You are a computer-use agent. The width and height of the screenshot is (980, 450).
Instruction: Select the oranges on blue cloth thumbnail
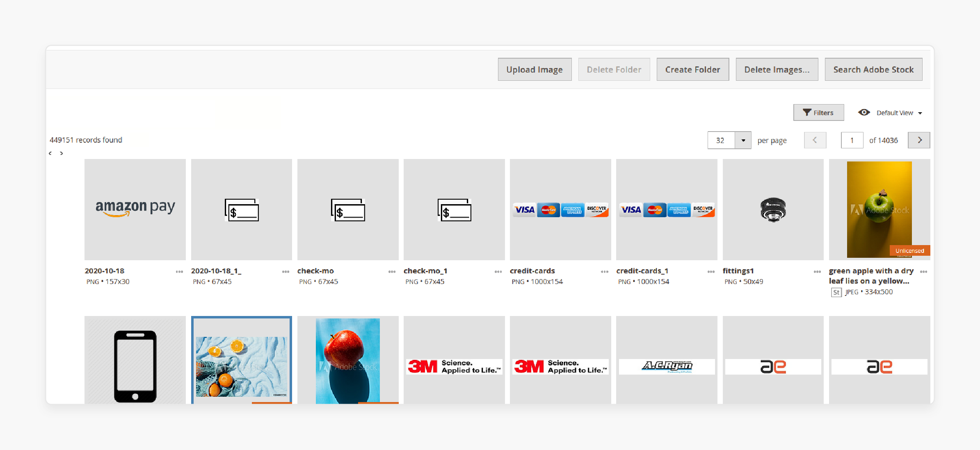tap(242, 360)
